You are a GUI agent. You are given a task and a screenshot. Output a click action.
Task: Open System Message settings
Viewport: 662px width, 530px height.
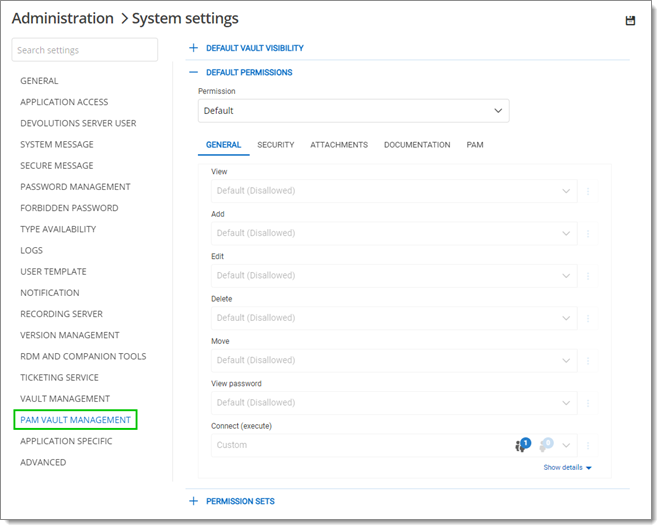tap(57, 144)
